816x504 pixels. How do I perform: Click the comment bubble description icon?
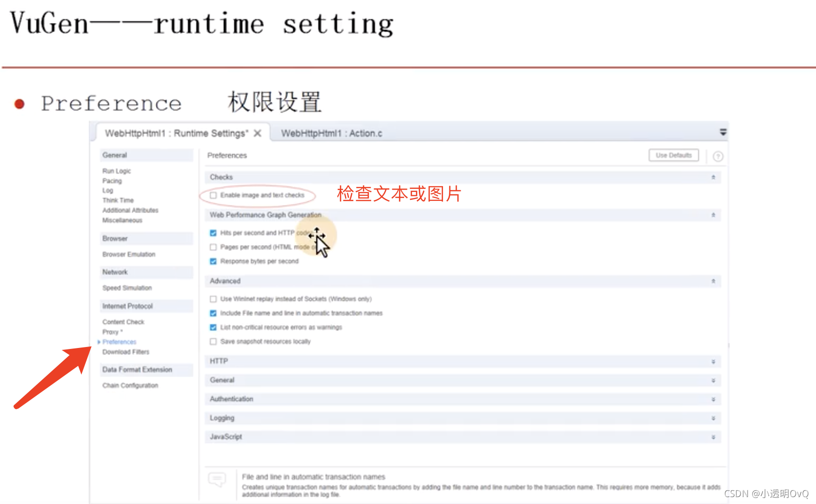tap(217, 479)
